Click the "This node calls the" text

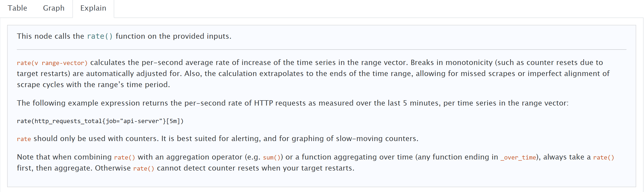50,36
